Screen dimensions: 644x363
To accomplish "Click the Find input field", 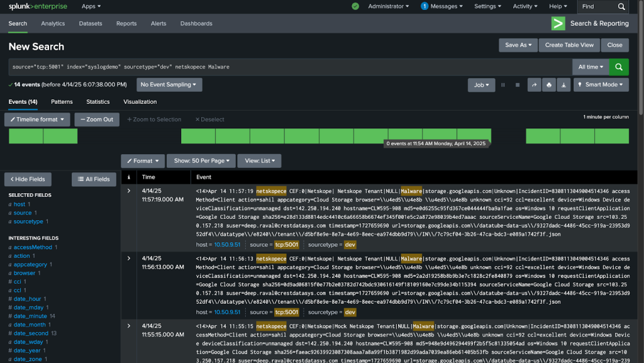I will pyautogui.click(x=597, y=6).
